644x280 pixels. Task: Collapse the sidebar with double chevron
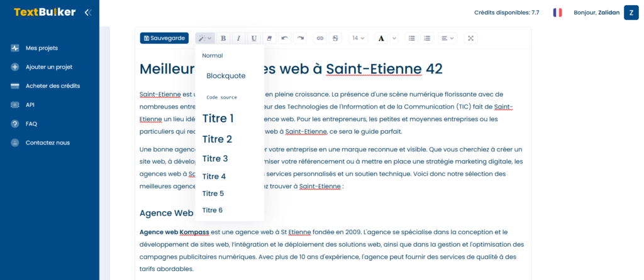pyautogui.click(x=87, y=12)
